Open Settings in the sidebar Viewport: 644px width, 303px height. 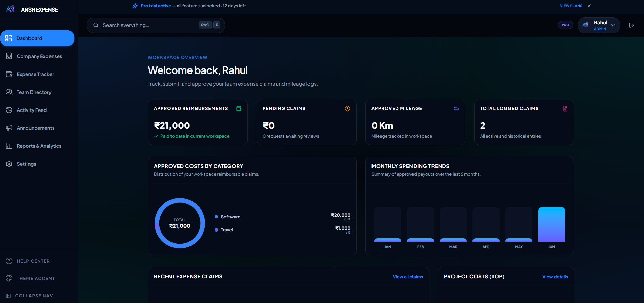(x=37, y=164)
